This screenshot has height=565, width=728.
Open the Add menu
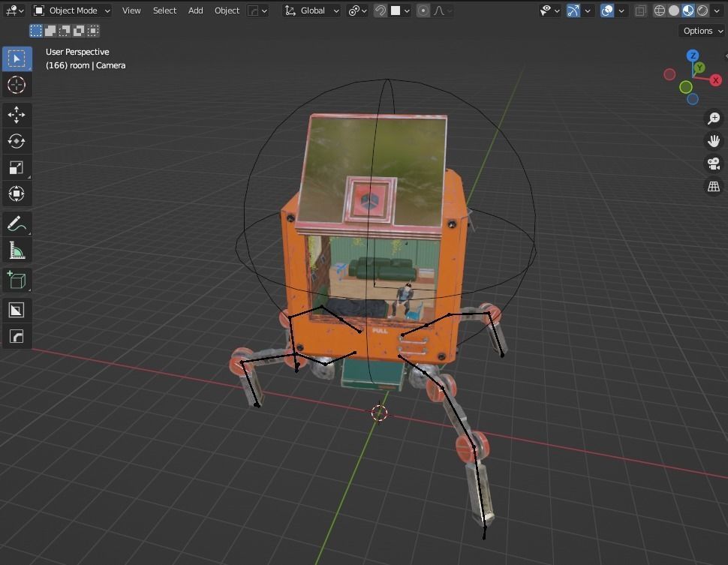(x=195, y=11)
